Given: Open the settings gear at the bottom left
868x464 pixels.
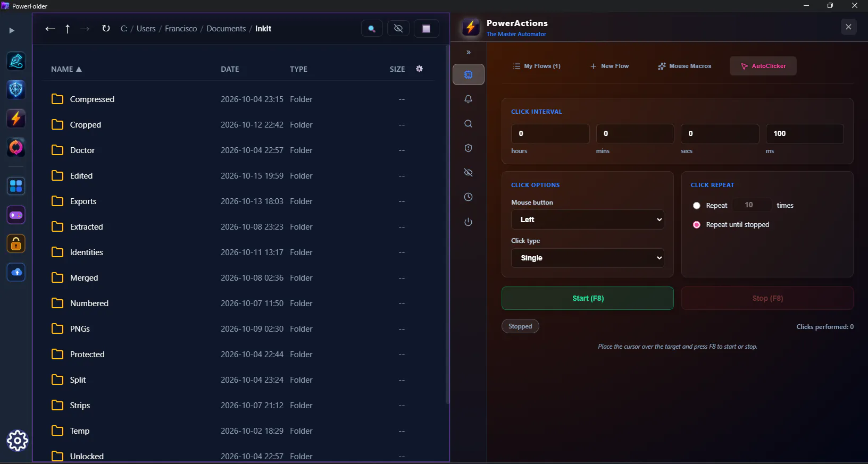Looking at the screenshot, I should (18, 441).
